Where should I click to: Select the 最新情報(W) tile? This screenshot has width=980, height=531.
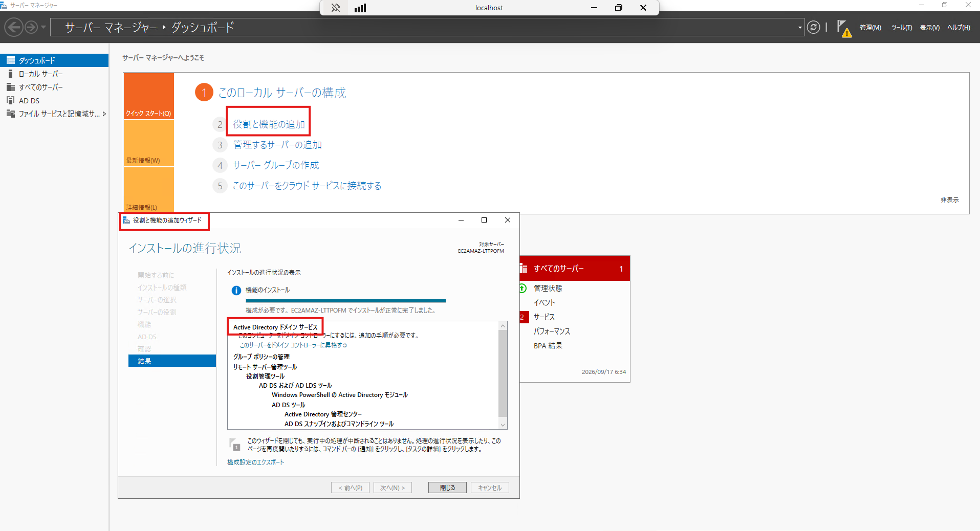(148, 143)
